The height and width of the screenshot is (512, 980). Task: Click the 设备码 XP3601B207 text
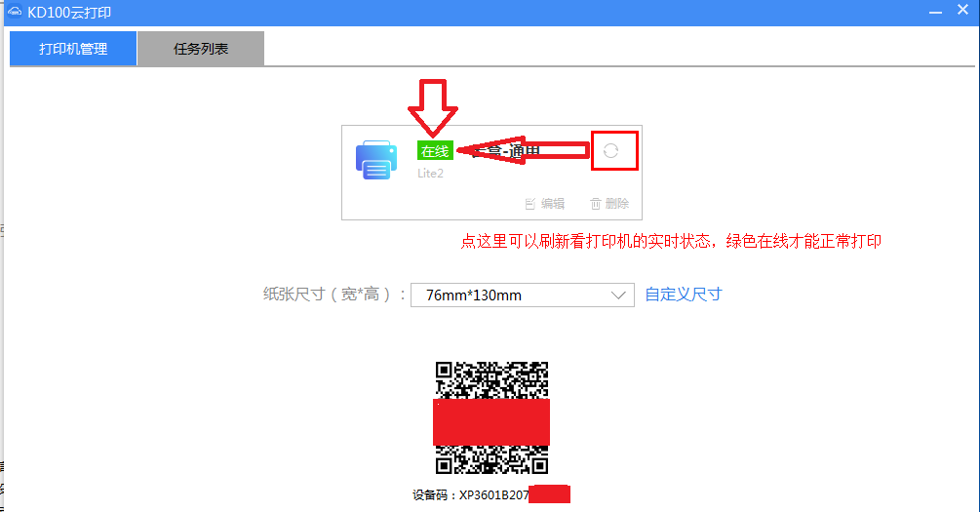[x=471, y=495]
